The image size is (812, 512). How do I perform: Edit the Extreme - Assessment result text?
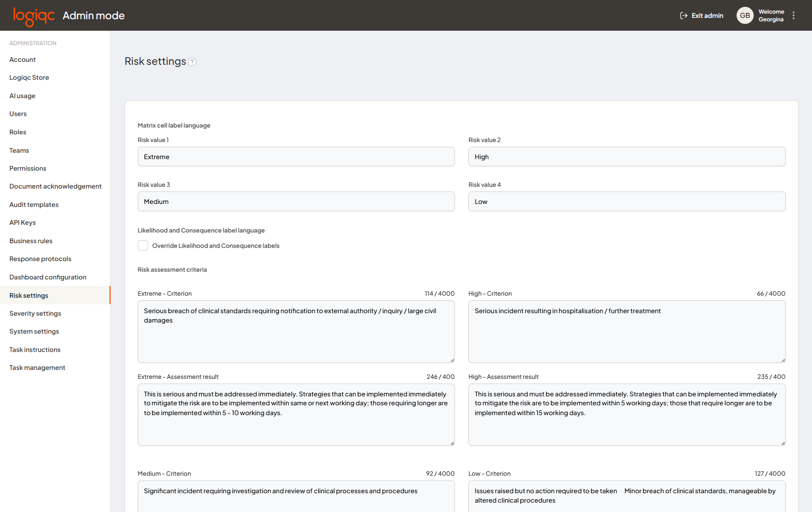click(x=296, y=415)
